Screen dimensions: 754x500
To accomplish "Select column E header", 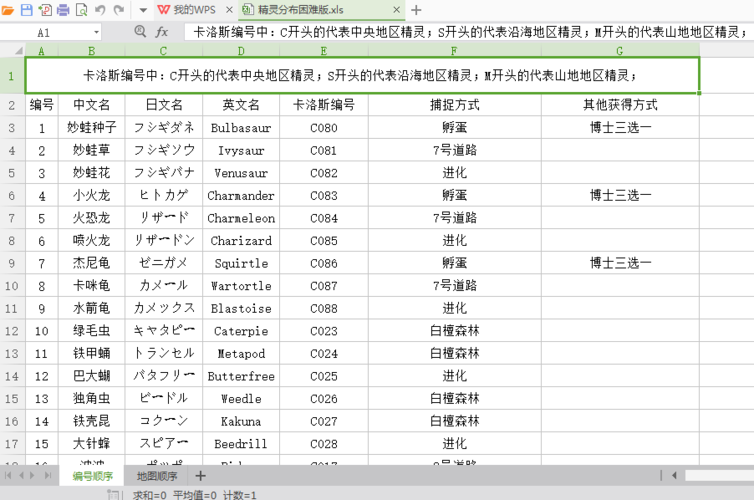I will click(324, 50).
